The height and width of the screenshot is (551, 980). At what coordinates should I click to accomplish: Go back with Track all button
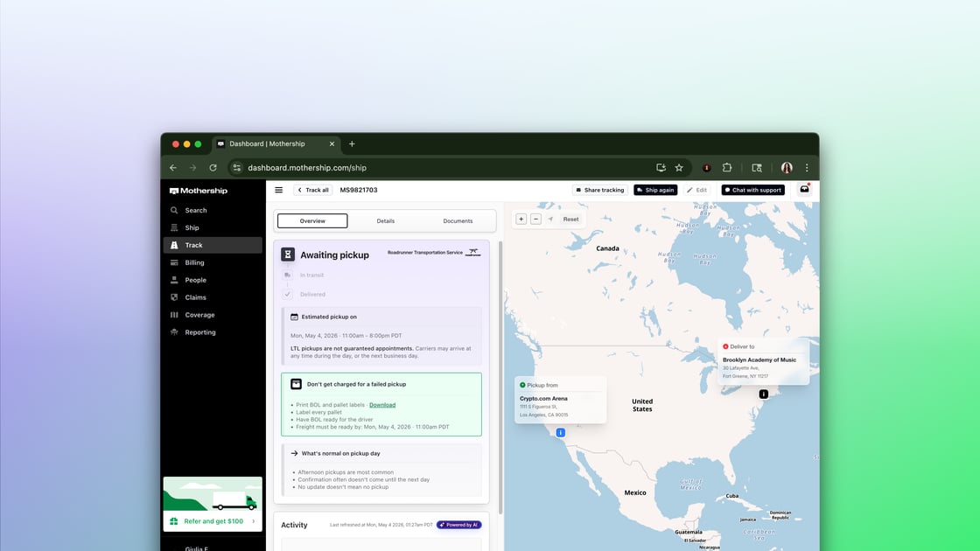point(313,190)
